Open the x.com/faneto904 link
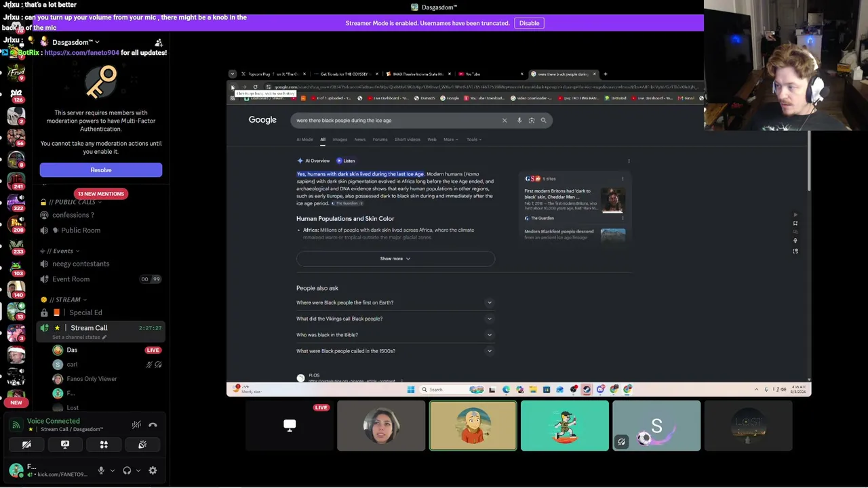Viewport: 868px width, 488px height. pos(81,52)
